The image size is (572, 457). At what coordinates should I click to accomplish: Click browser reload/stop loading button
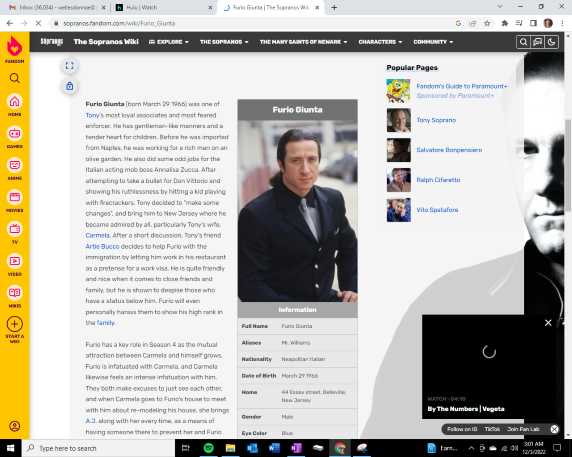38,23
